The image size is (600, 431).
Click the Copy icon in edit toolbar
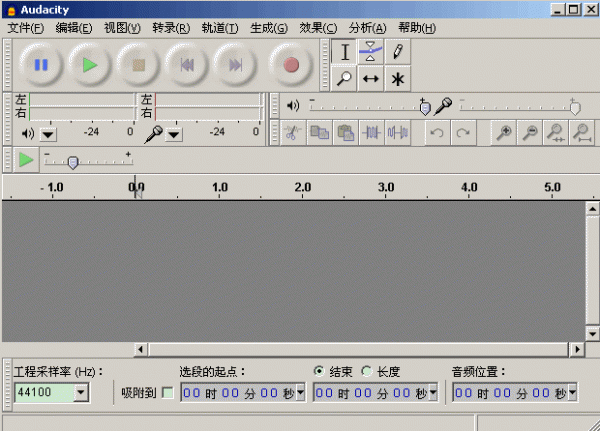coord(319,133)
